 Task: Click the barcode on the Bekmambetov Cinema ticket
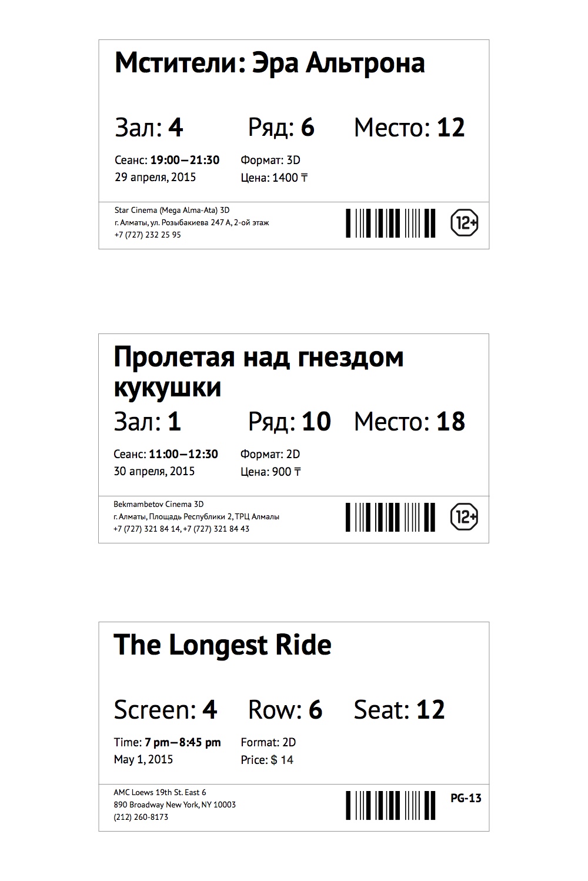point(390,517)
